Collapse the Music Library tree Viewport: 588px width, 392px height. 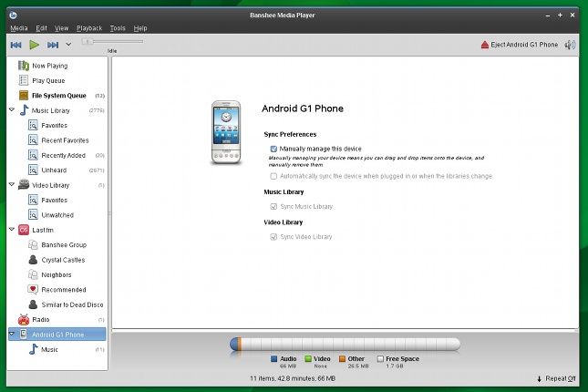11,110
